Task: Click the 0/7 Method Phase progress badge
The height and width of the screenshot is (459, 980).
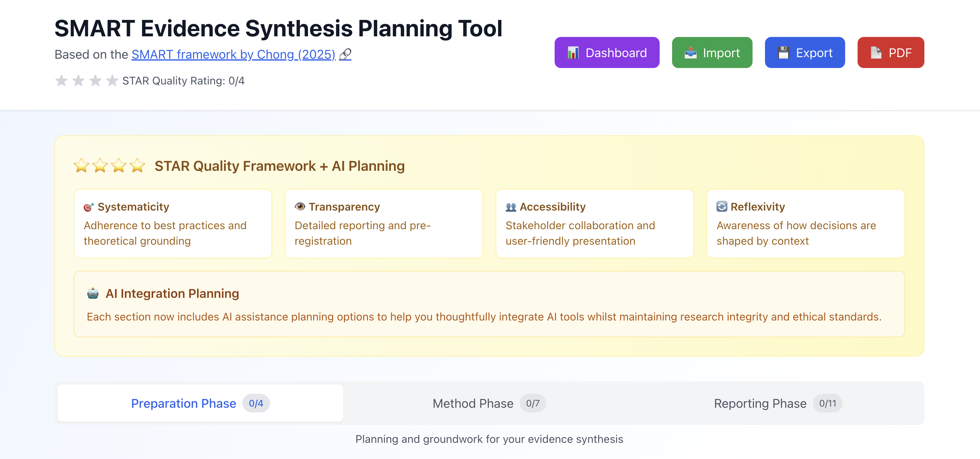Action: click(x=533, y=403)
